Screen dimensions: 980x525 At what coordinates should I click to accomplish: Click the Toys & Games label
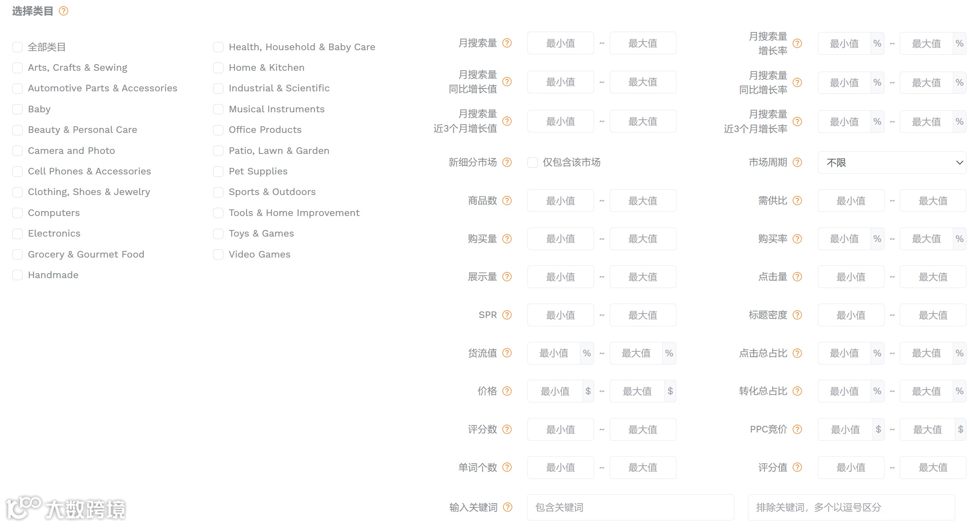261,234
